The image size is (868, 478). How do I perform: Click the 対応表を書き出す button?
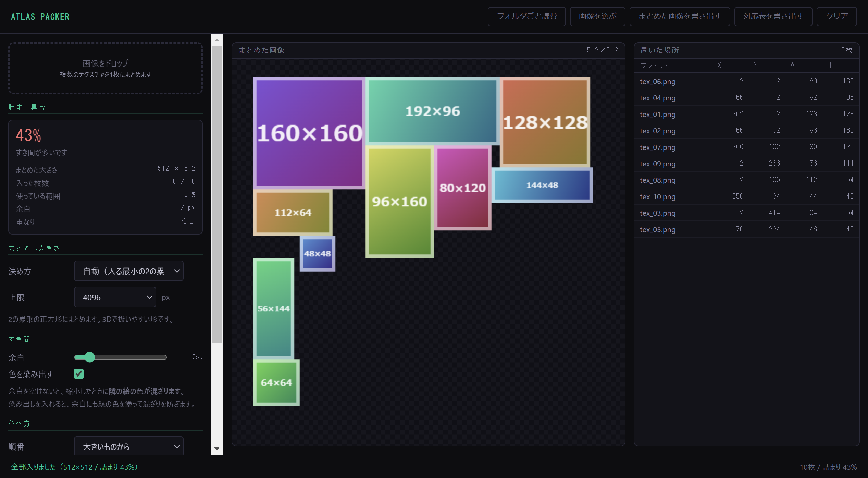(773, 16)
